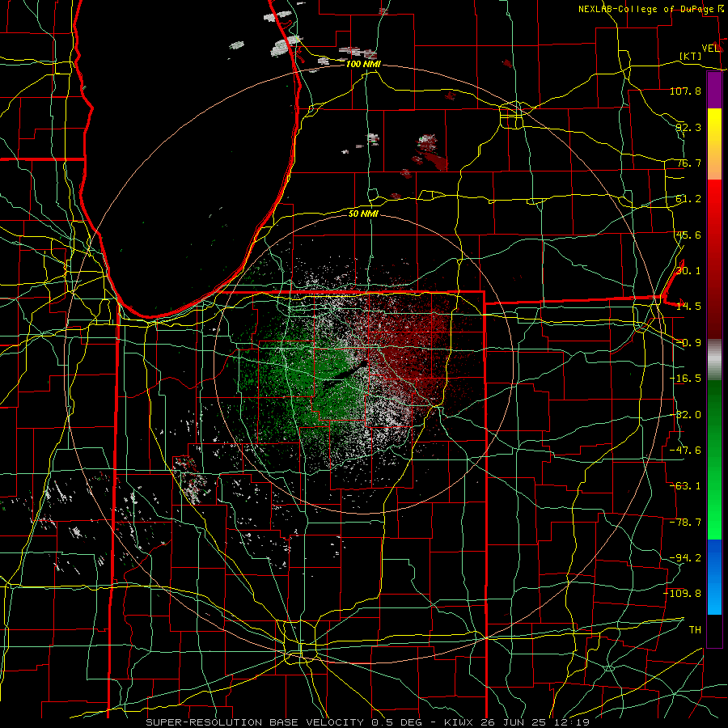This screenshot has width=728, height=728.
Task: Select the -78.7 velocity scale value
Action: click(x=685, y=523)
